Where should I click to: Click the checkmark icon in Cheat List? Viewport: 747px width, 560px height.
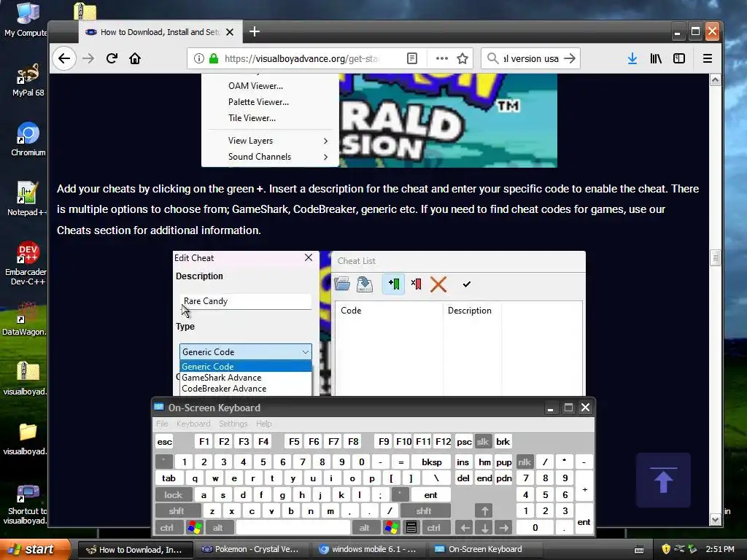(x=466, y=284)
